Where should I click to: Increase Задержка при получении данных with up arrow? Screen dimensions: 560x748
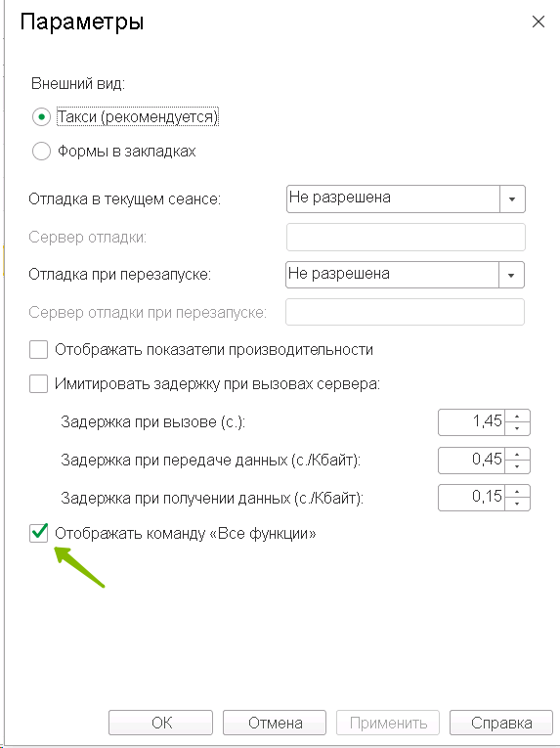click(x=517, y=492)
